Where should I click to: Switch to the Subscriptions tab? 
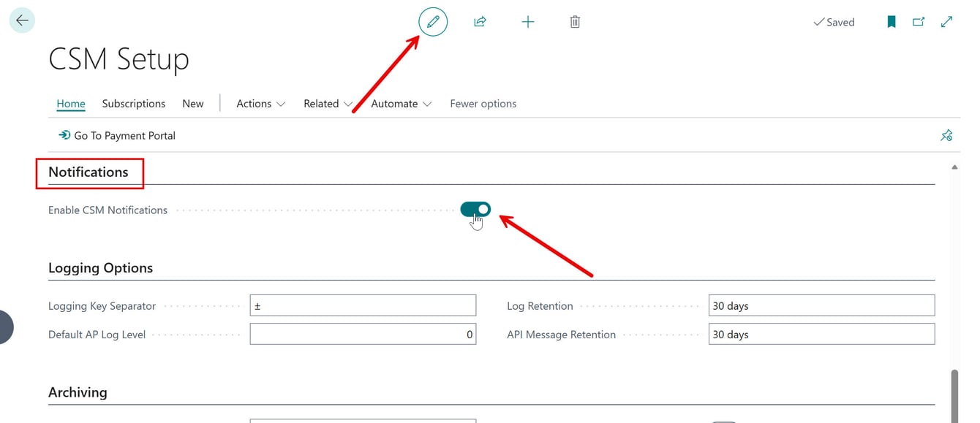point(134,104)
